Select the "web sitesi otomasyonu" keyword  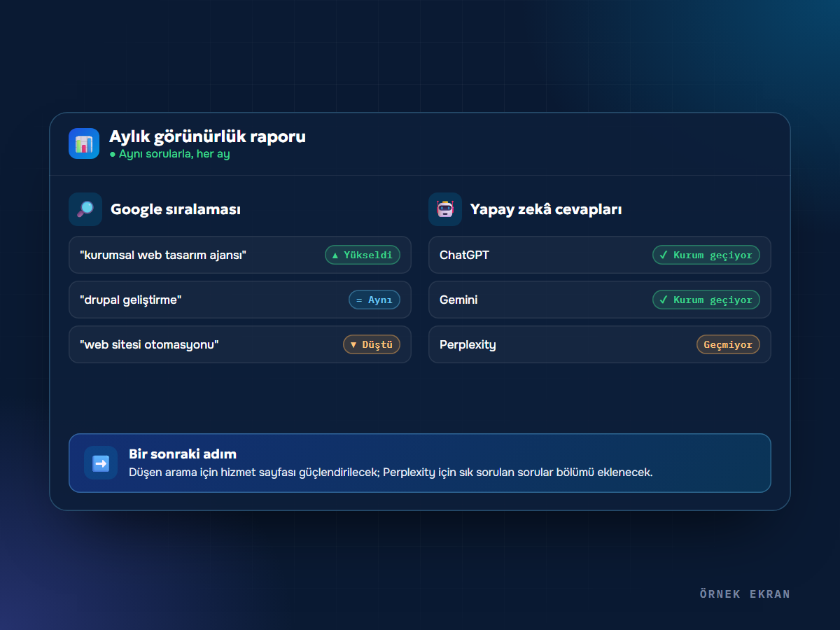click(149, 344)
